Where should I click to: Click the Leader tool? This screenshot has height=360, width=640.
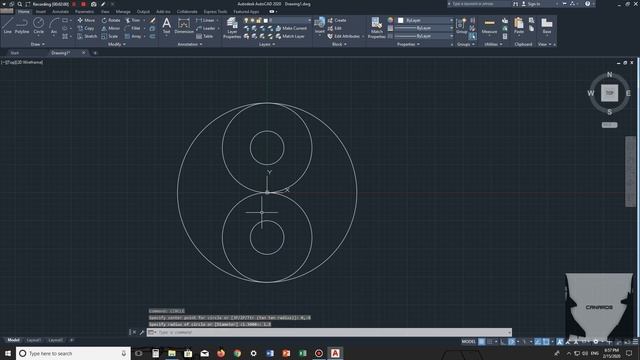(205, 28)
